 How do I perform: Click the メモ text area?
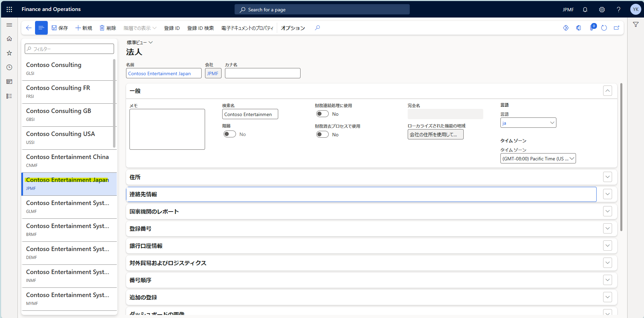[167, 129]
